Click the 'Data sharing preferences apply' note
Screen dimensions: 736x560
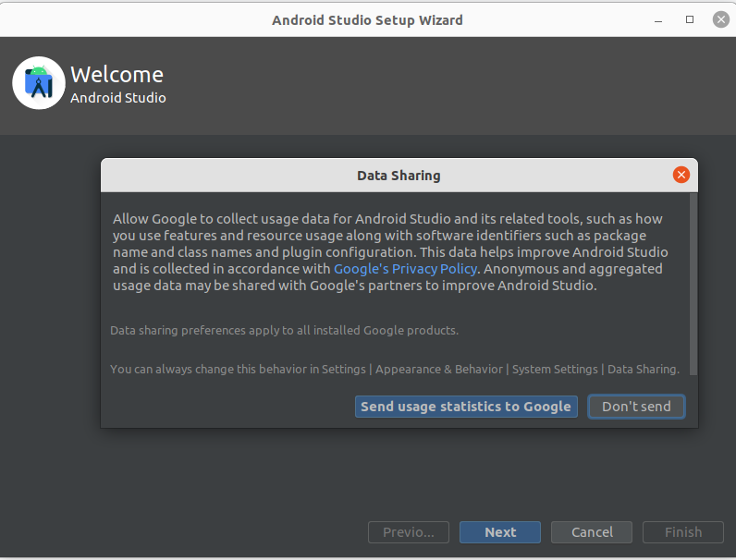pyautogui.click(x=284, y=330)
